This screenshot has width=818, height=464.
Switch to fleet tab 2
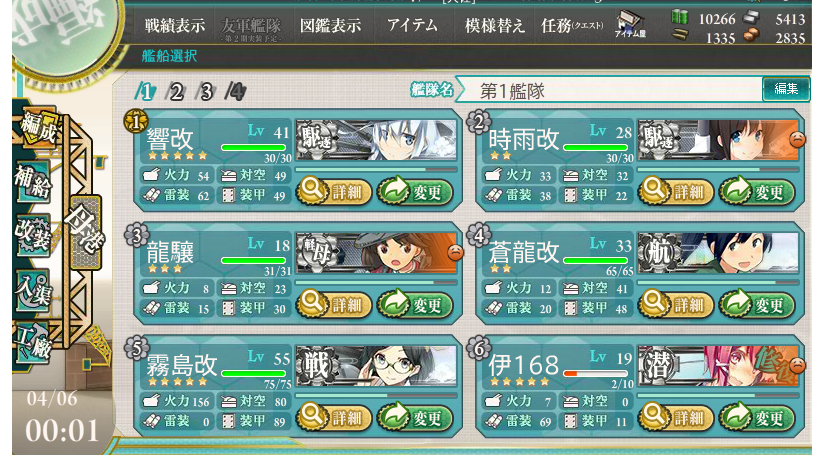coord(176,92)
